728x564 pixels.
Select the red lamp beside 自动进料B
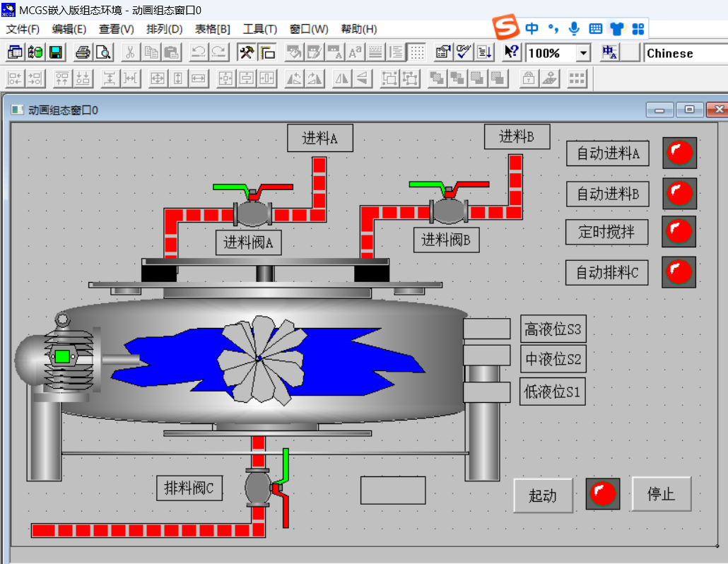click(x=680, y=193)
